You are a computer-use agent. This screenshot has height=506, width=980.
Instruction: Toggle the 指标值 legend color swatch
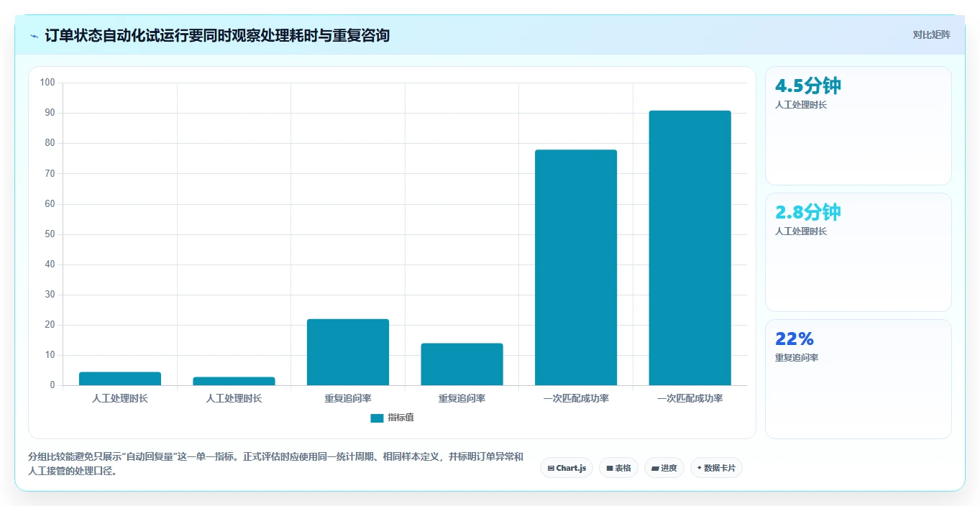click(377, 418)
